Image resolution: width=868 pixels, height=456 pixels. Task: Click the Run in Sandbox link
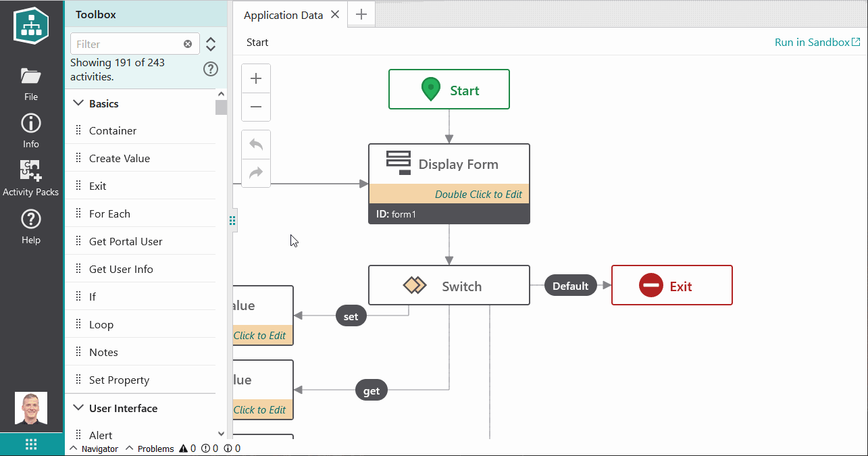pos(817,42)
